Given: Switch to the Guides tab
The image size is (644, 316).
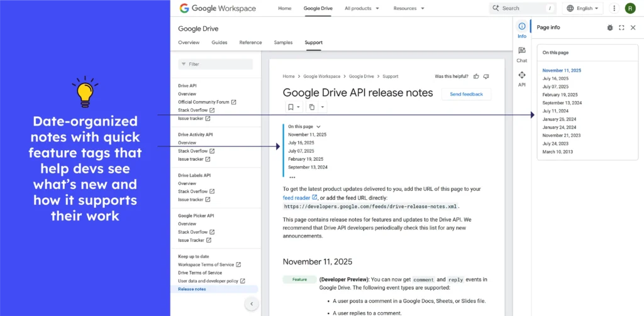Looking at the screenshot, I should (219, 42).
